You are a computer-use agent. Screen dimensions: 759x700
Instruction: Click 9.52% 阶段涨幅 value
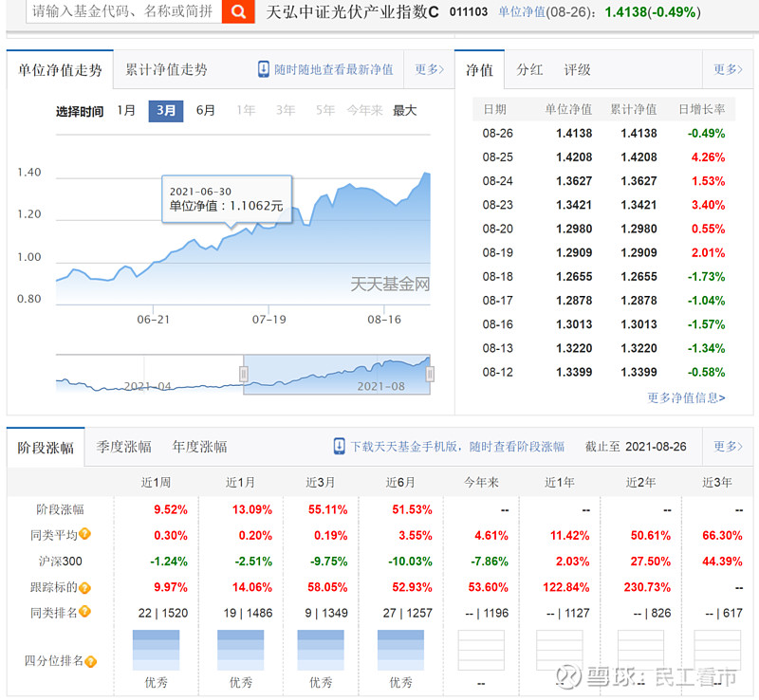(x=171, y=509)
